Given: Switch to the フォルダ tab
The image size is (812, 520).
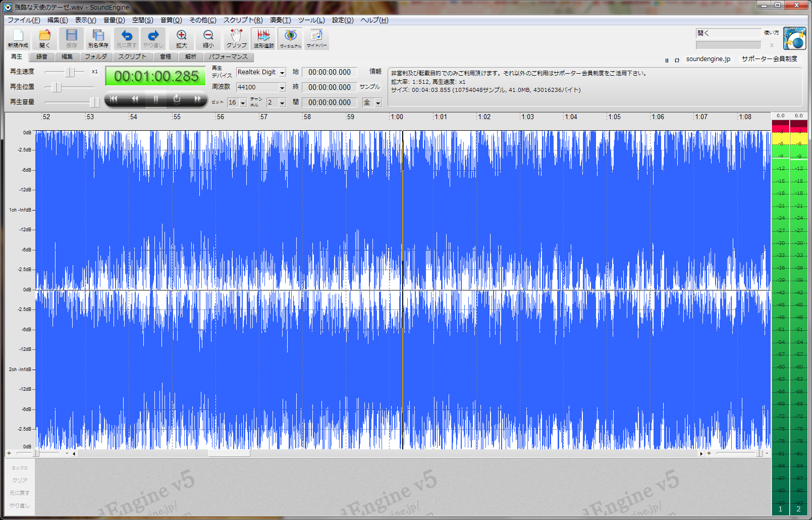Looking at the screenshot, I should click(x=96, y=57).
